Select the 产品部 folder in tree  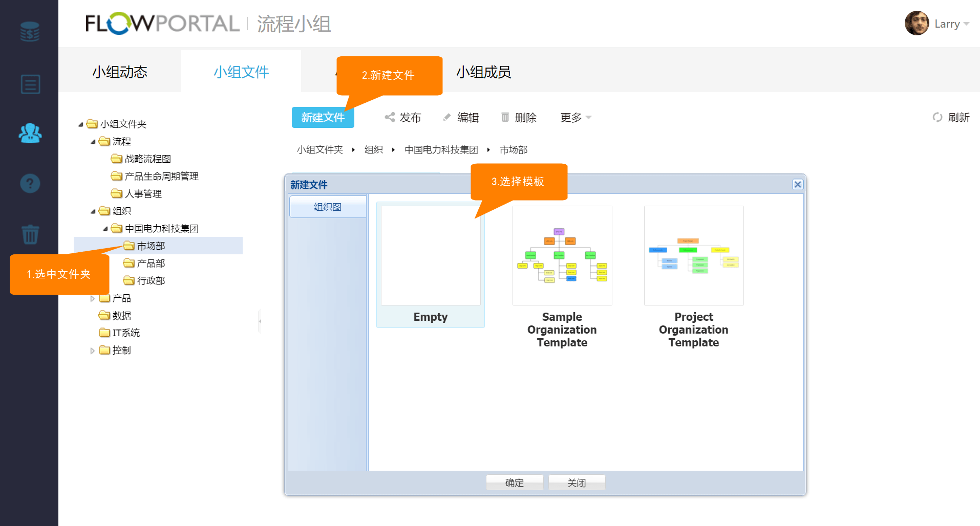pos(151,263)
